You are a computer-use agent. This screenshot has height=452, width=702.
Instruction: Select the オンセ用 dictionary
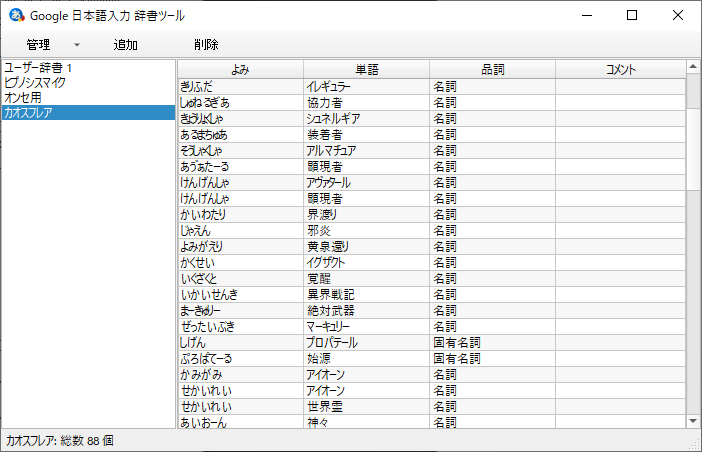[88, 98]
